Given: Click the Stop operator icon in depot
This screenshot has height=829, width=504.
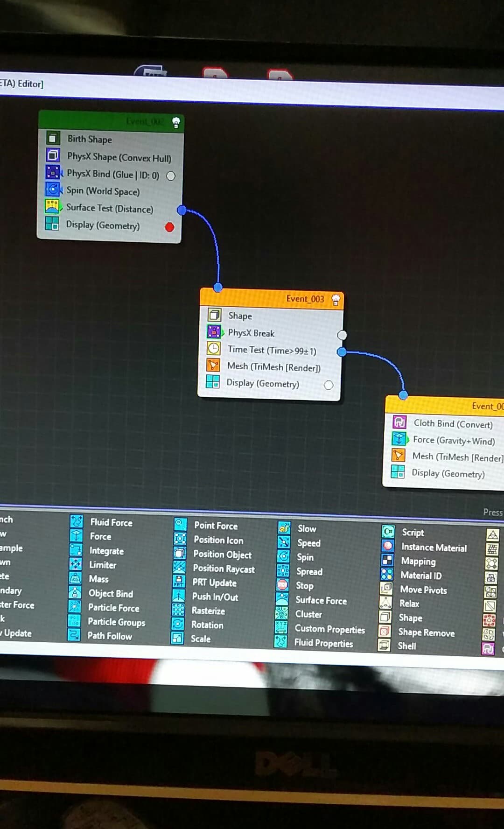Looking at the screenshot, I should click(x=282, y=585).
